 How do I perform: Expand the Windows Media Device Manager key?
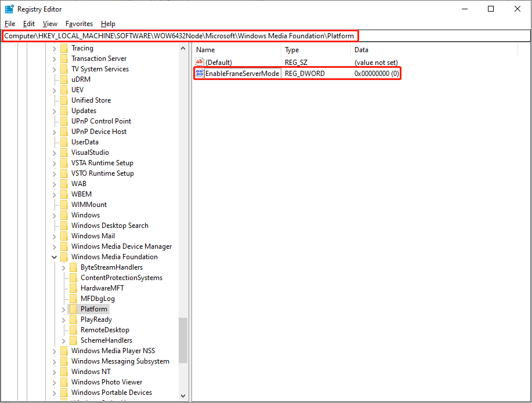[55, 247]
